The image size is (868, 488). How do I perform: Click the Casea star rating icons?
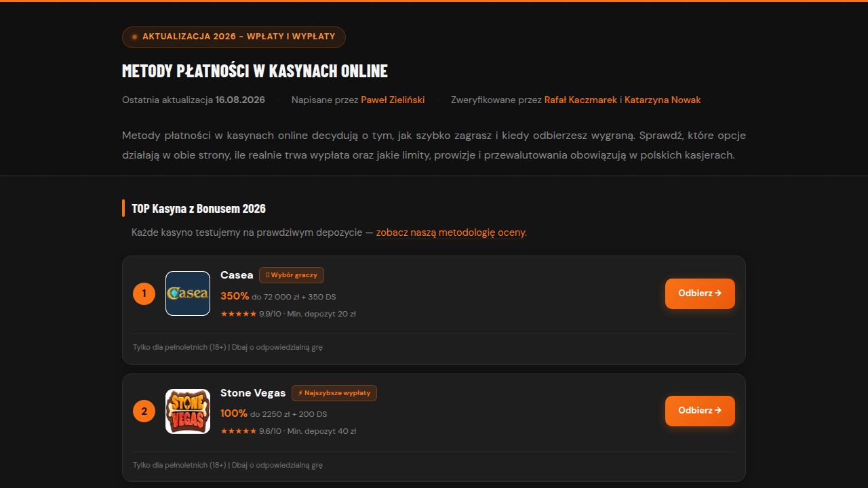(x=239, y=314)
